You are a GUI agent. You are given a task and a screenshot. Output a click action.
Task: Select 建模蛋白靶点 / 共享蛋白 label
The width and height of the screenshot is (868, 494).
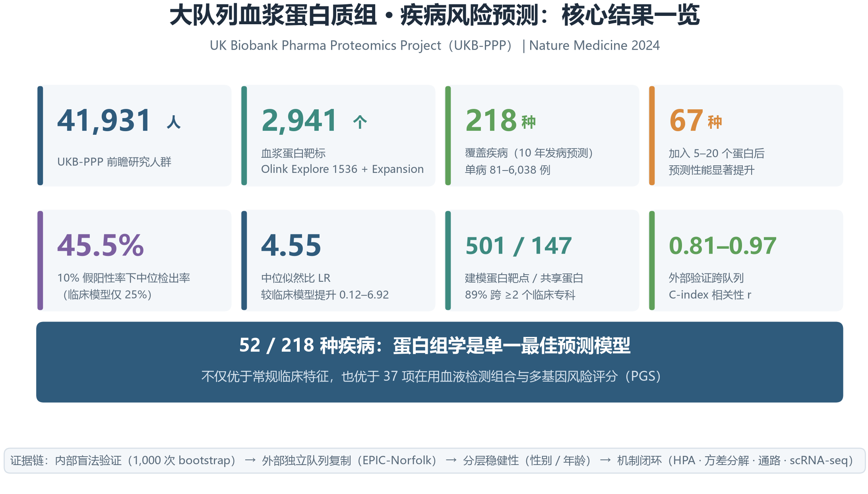pos(524,278)
